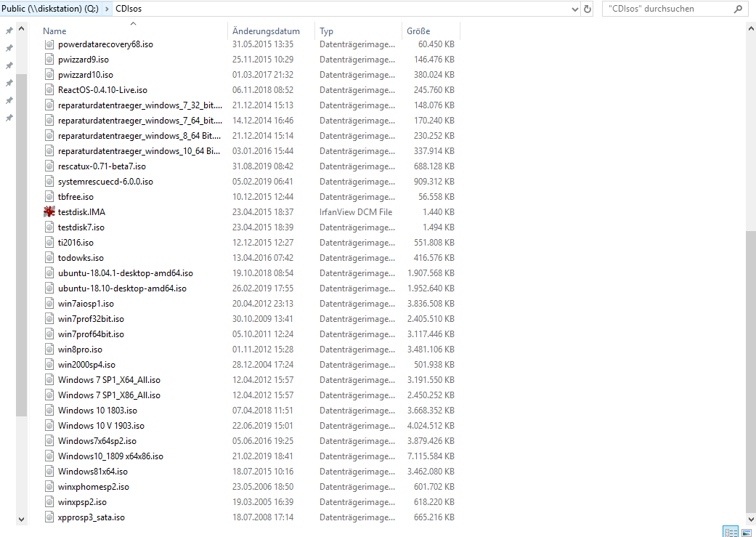The height and width of the screenshot is (537, 756).
Task: Click the bottom pin icon in navigation pane
Action: (x=9, y=118)
